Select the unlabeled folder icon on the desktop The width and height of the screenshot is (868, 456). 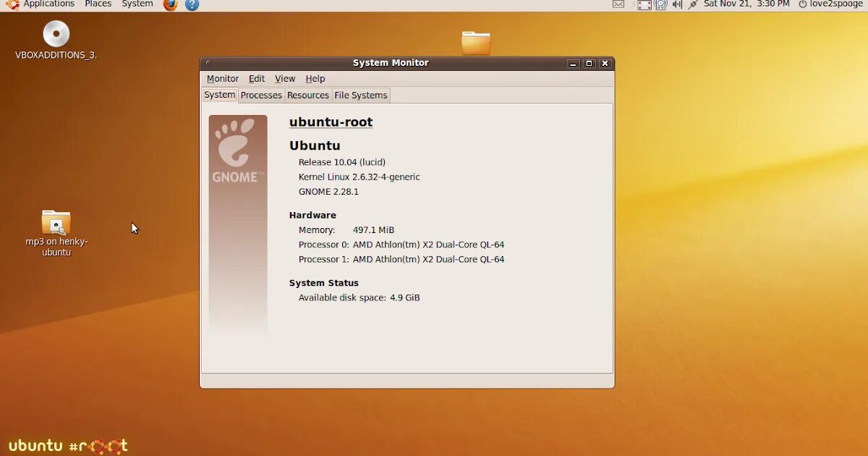click(476, 43)
